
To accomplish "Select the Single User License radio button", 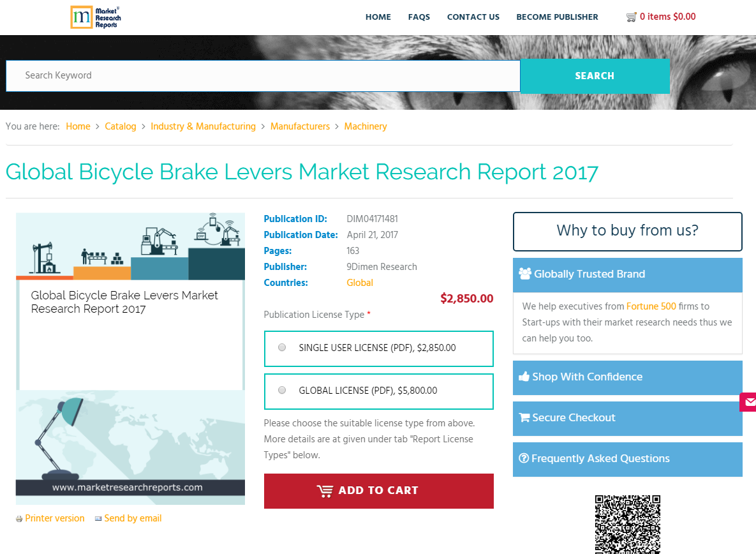I will (x=281, y=347).
